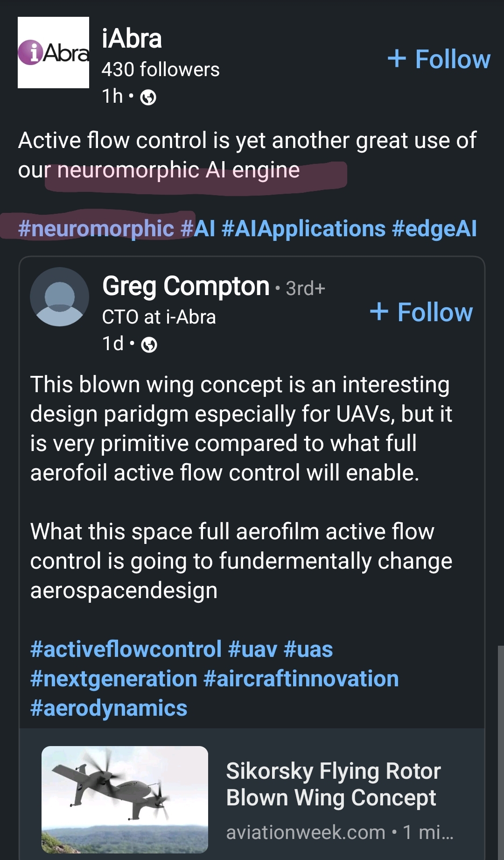Click the globe visibility icon under iAbra
The width and height of the screenshot is (504, 860).
point(148,98)
